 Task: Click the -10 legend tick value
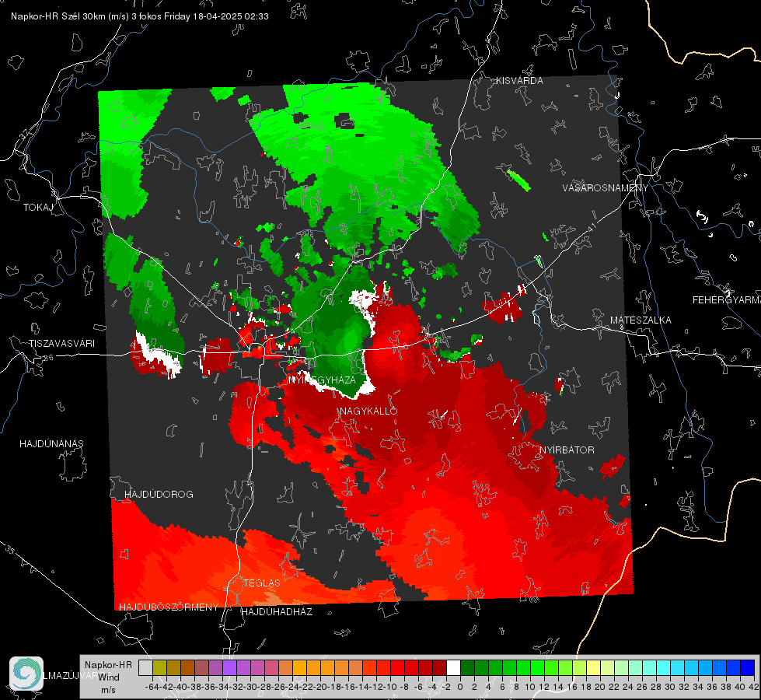coord(390,687)
